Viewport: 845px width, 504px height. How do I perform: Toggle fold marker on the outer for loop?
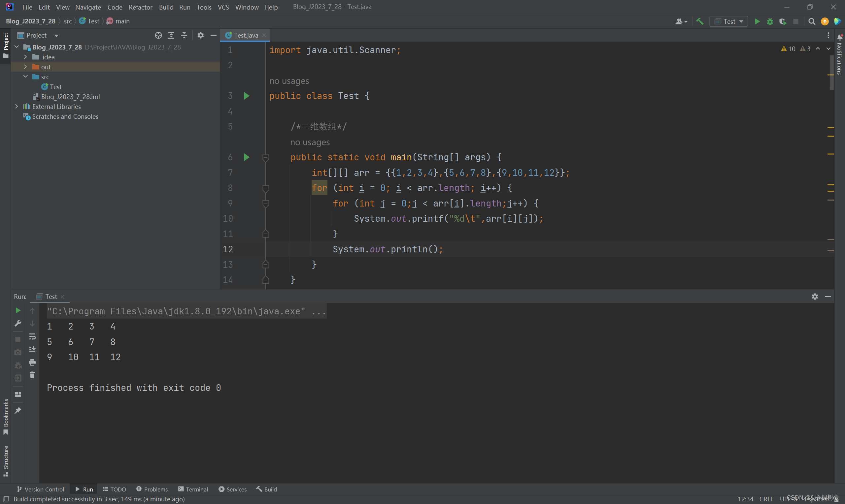(266, 188)
